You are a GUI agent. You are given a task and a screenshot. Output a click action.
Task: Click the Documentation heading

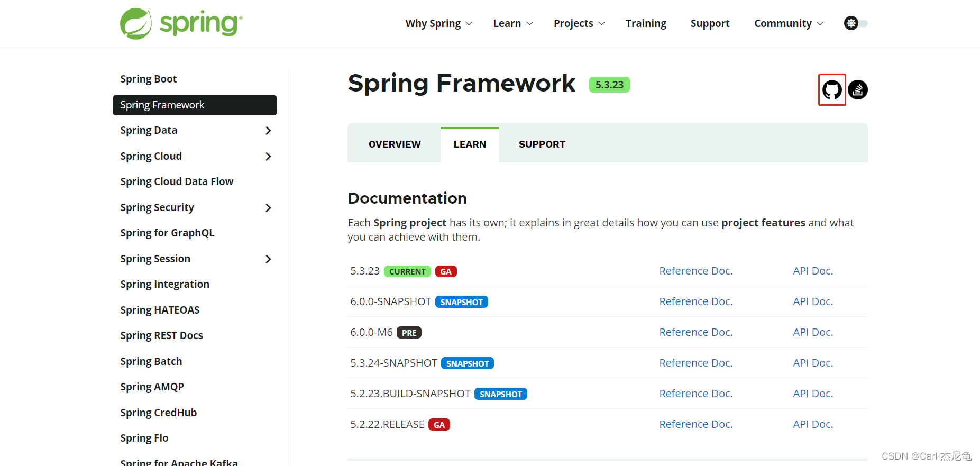(407, 198)
